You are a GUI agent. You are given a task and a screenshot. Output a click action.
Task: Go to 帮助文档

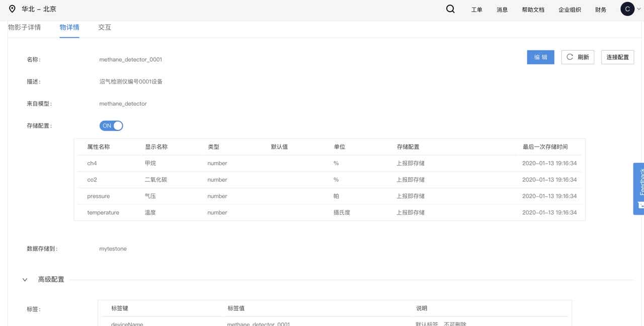[x=533, y=10]
